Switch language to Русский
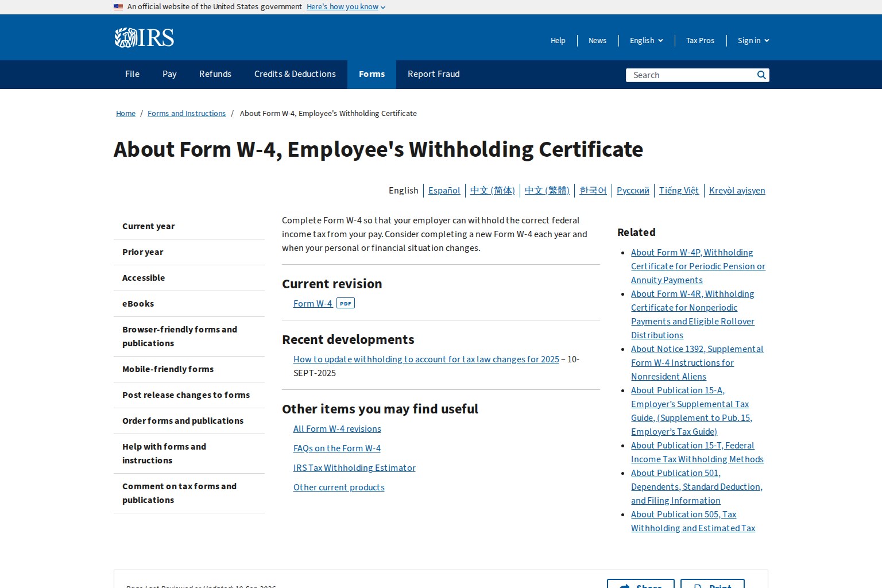Image resolution: width=882 pixels, height=588 pixels. (633, 191)
